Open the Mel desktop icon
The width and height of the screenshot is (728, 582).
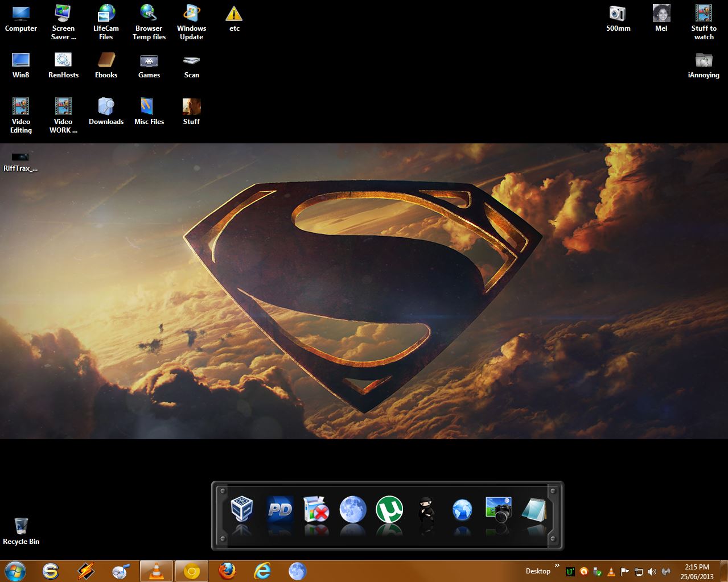661,19
